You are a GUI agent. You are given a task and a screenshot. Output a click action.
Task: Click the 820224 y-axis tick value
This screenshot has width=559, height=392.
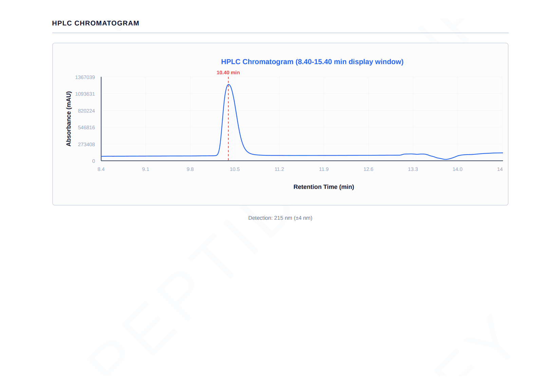[86, 111]
